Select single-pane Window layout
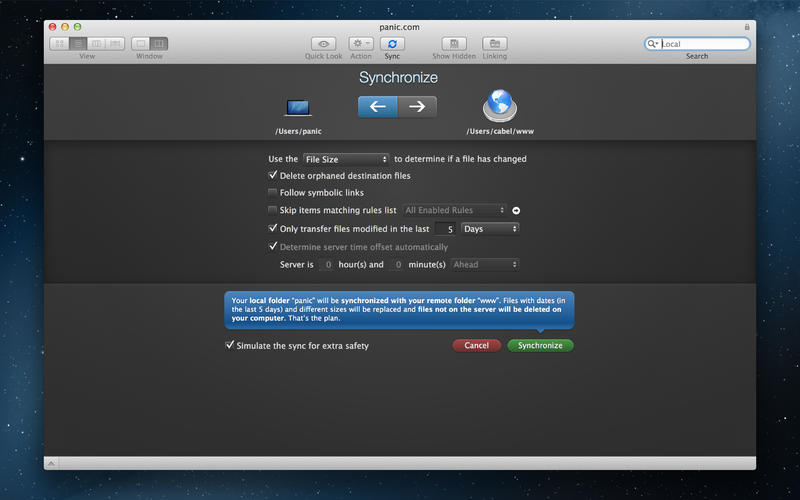The image size is (800, 500). [x=141, y=44]
